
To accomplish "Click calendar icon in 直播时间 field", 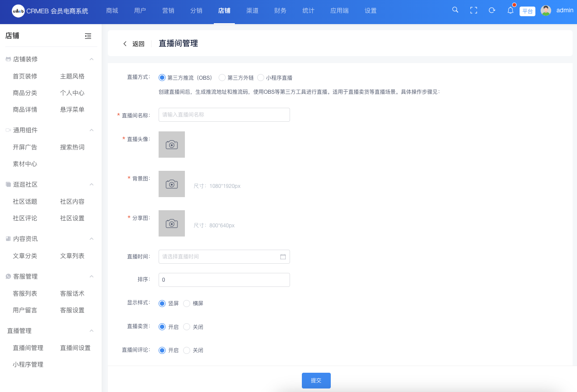I will [283, 257].
